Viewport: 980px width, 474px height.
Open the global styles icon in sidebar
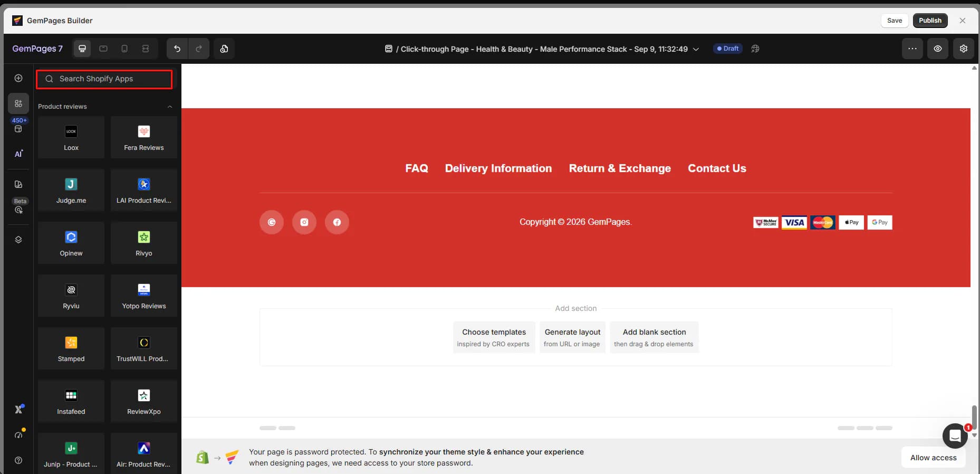18,184
